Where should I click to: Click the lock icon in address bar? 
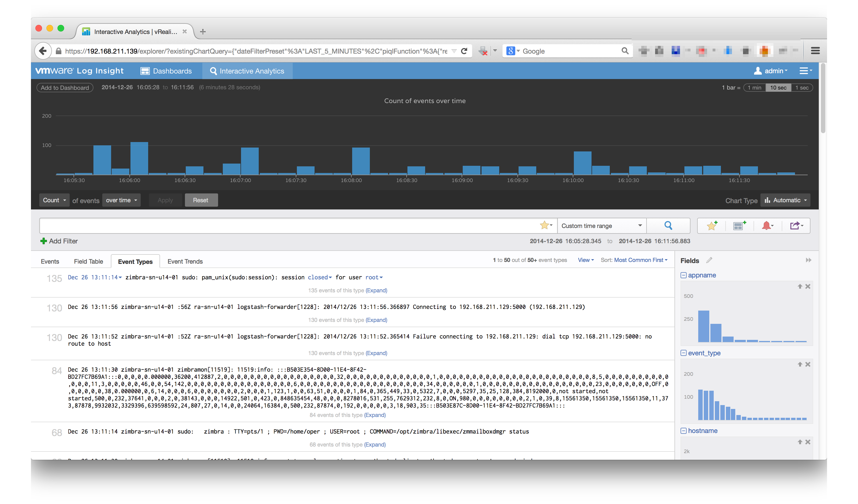click(x=59, y=51)
